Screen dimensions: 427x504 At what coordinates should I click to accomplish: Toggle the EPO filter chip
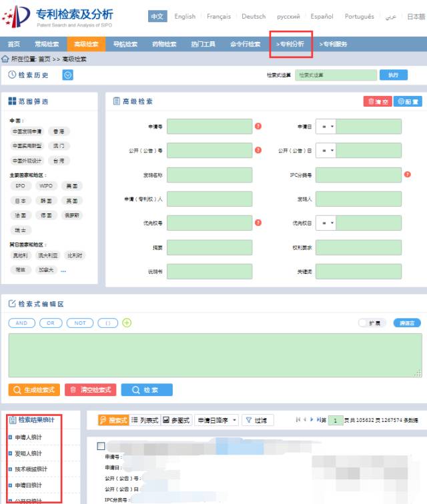pos(20,186)
